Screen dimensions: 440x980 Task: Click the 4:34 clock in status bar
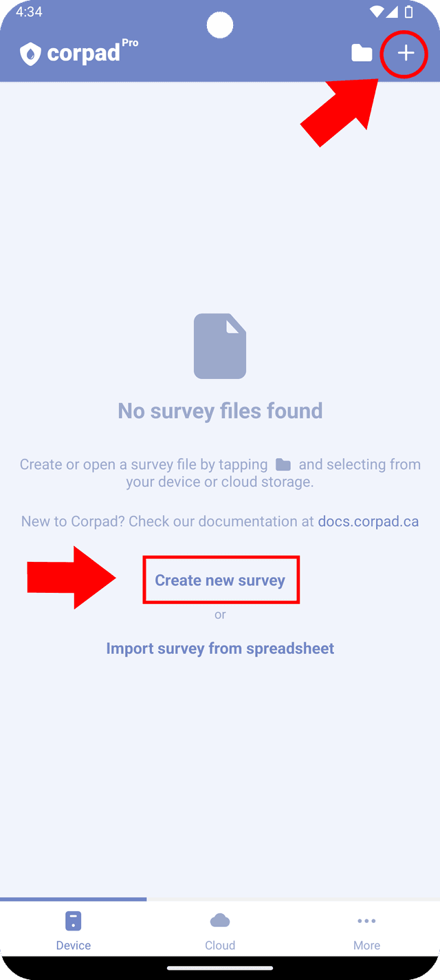[29, 12]
